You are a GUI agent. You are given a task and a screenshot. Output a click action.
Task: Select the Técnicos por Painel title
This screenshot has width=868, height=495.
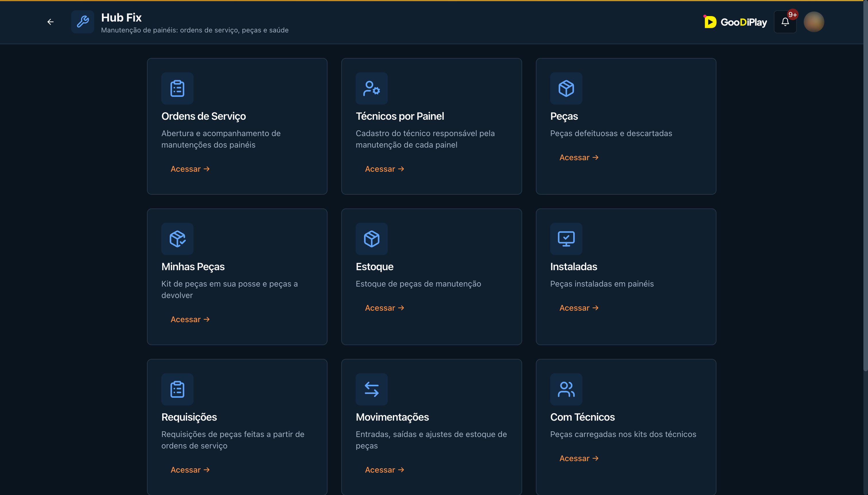pyautogui.click(x=400, y=116)
